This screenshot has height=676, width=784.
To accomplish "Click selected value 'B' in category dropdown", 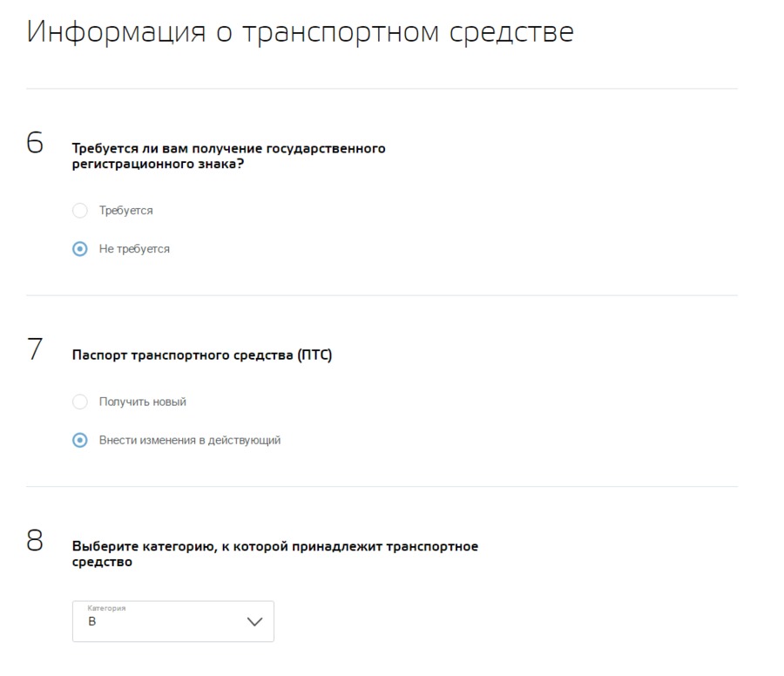I will (x=92, y=625).
